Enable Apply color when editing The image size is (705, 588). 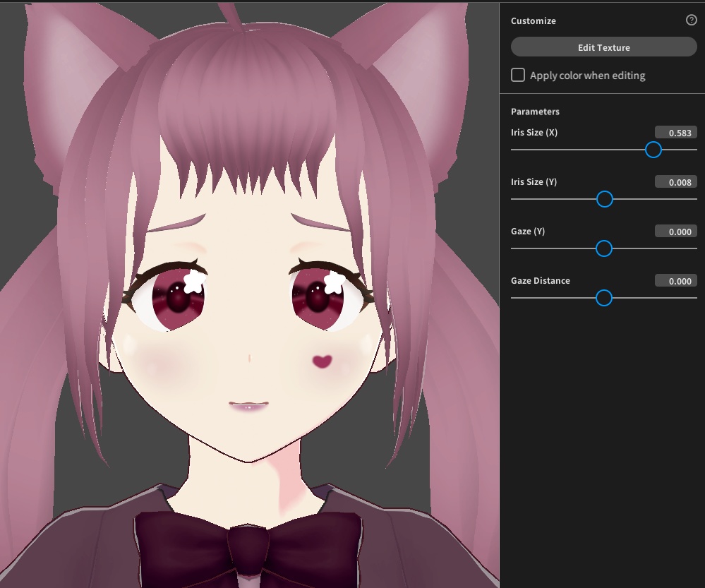517,75
